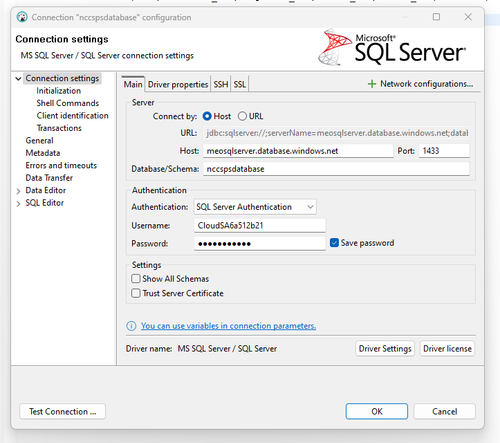The image size is (500, 443).
Task: Select Connection settings in the tree
Action: pos(62,78)
